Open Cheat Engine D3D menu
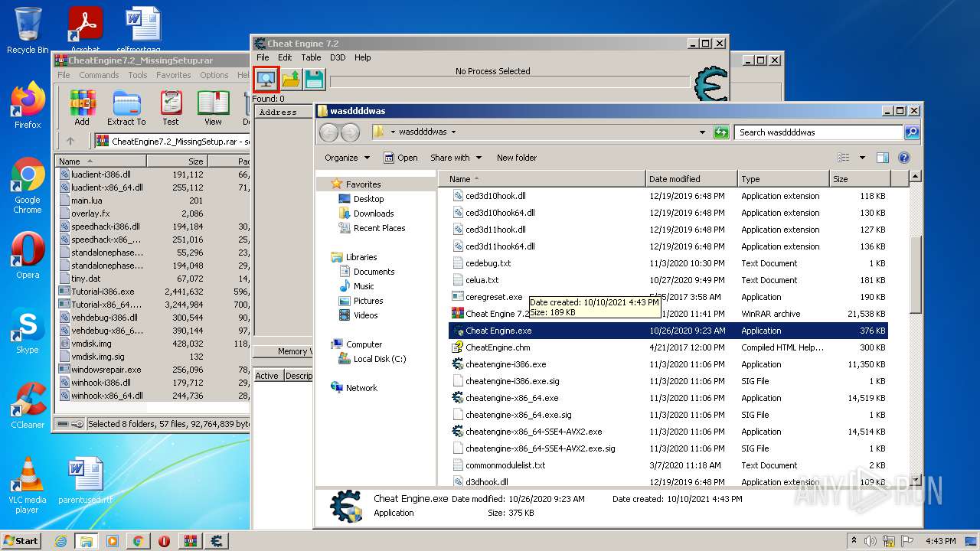 [x=338, y=57]
